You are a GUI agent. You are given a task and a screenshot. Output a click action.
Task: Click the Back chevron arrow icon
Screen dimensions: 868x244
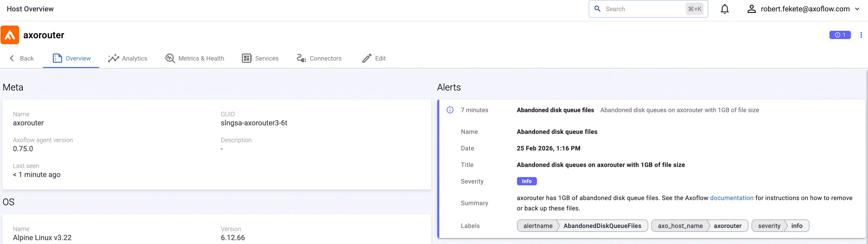pos(12,58)
